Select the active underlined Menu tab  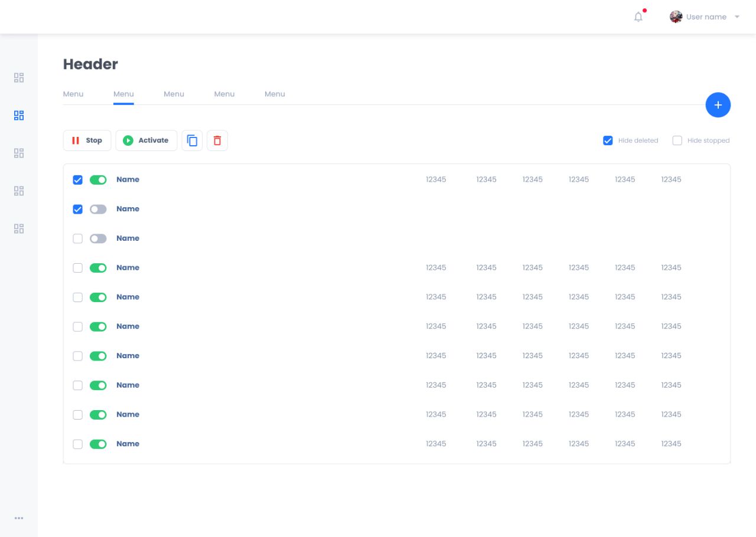click(x=123, y=94)
